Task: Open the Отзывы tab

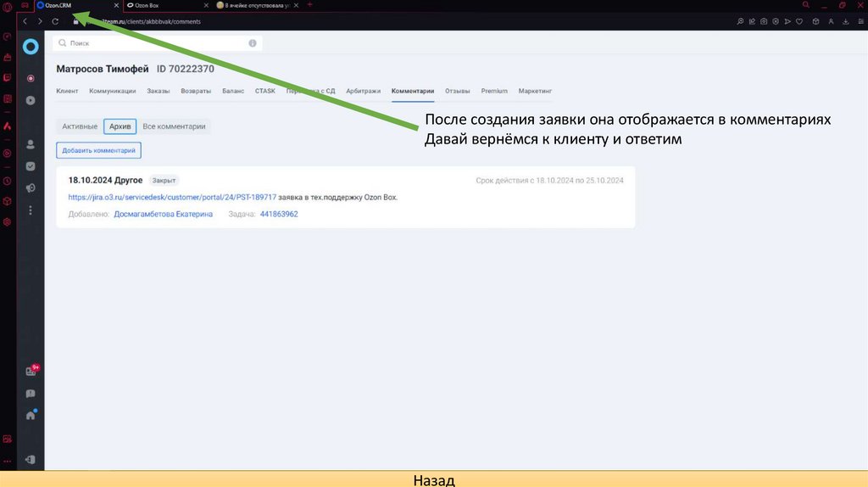Action: click(x=457, y=91)
